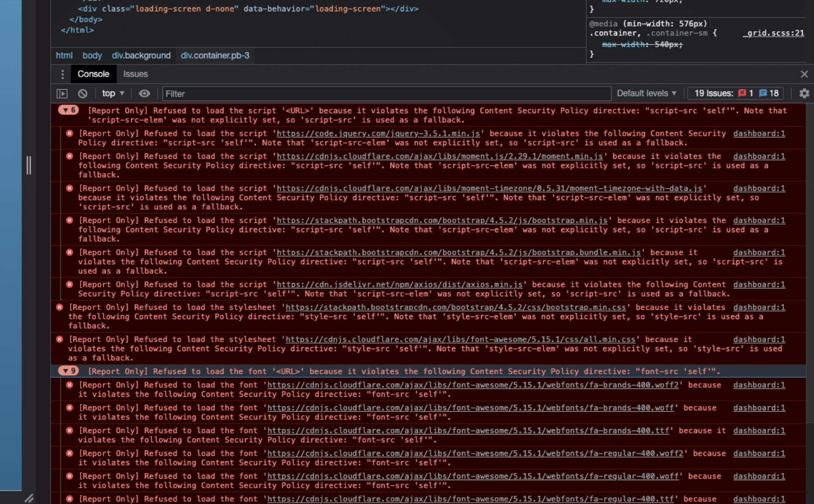Select the </html> closing tag in Elements
This screenshot has height=504, width=814.
pos(77,30)
